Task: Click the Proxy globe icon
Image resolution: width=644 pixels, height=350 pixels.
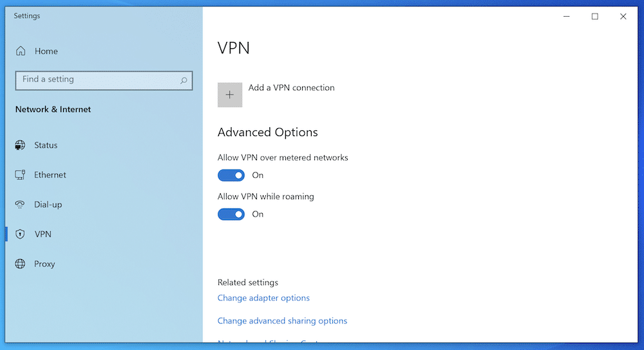Action: (20, 264)
